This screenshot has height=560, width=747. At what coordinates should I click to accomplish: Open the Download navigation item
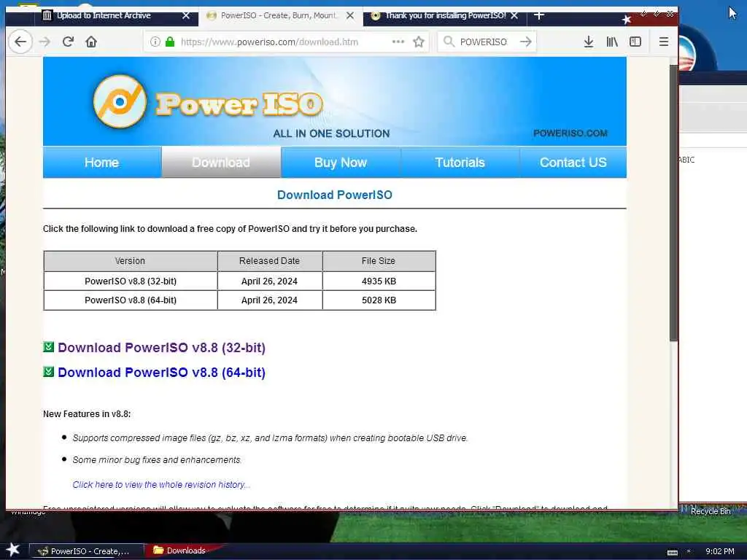pos(221,163)
